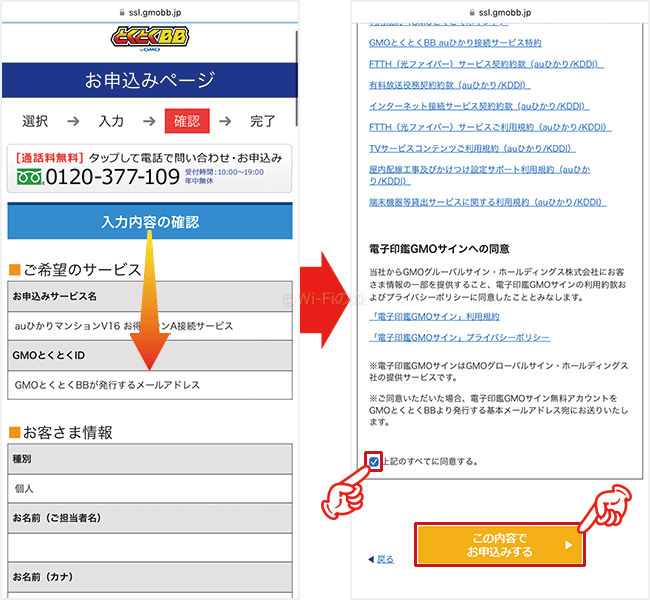
Task: Click GMOとくとくID label row
Action: point(150,355)
